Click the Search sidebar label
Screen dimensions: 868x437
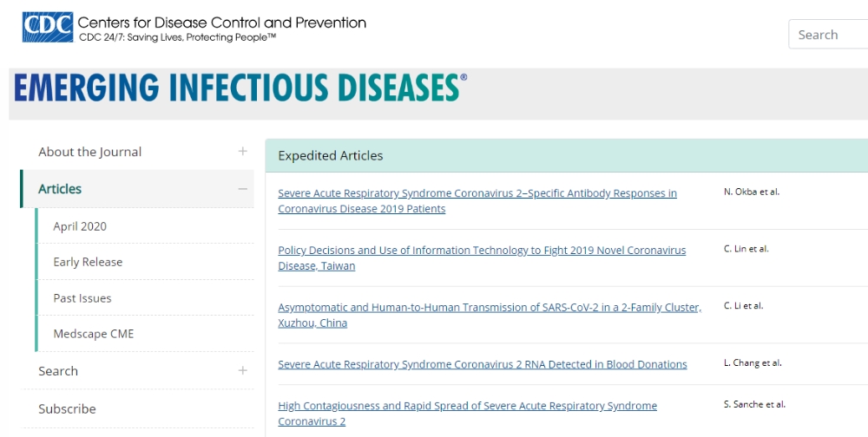(58, 371)
